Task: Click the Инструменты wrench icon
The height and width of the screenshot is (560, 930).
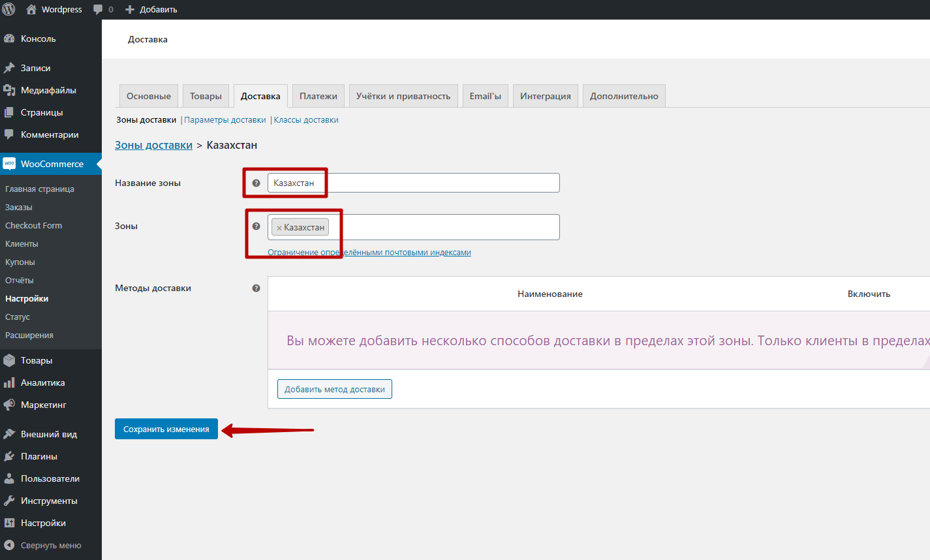Action: point(9,501)
